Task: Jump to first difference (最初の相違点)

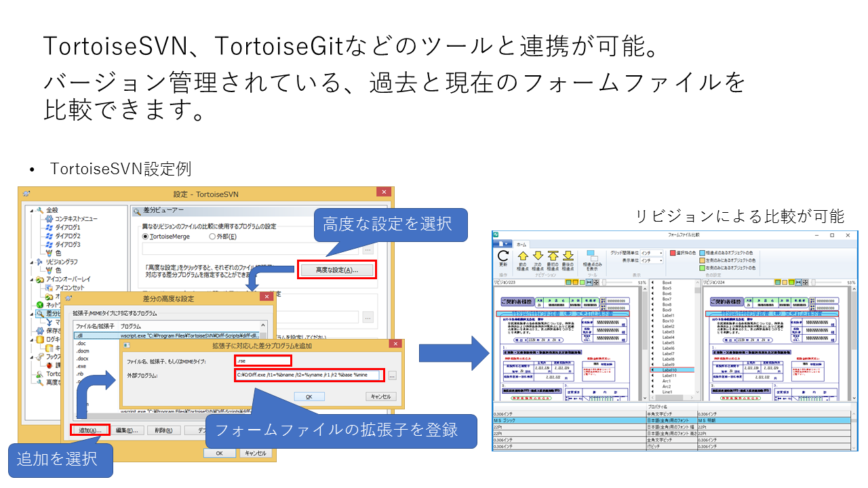Action: point(553,256)
